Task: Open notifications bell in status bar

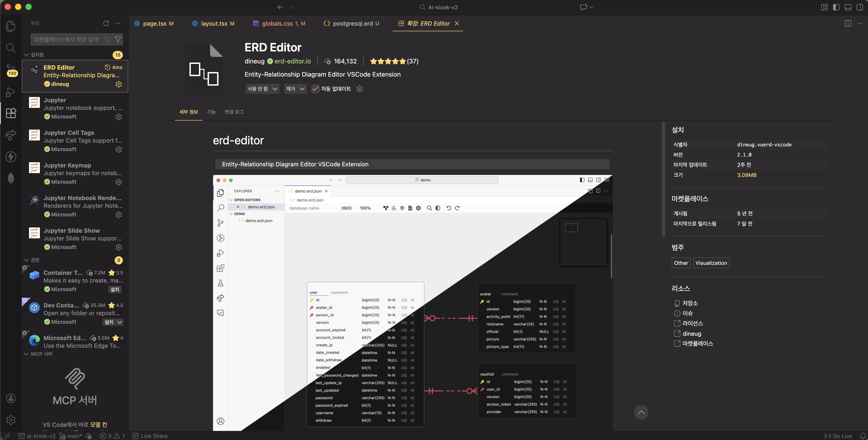Action: point(863,436)
